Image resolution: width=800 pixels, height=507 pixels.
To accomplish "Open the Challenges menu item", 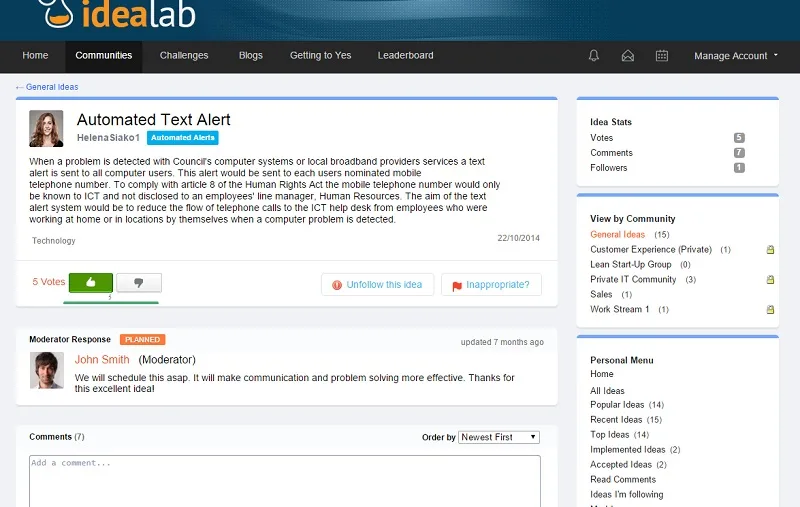I will tap(184, 56).
